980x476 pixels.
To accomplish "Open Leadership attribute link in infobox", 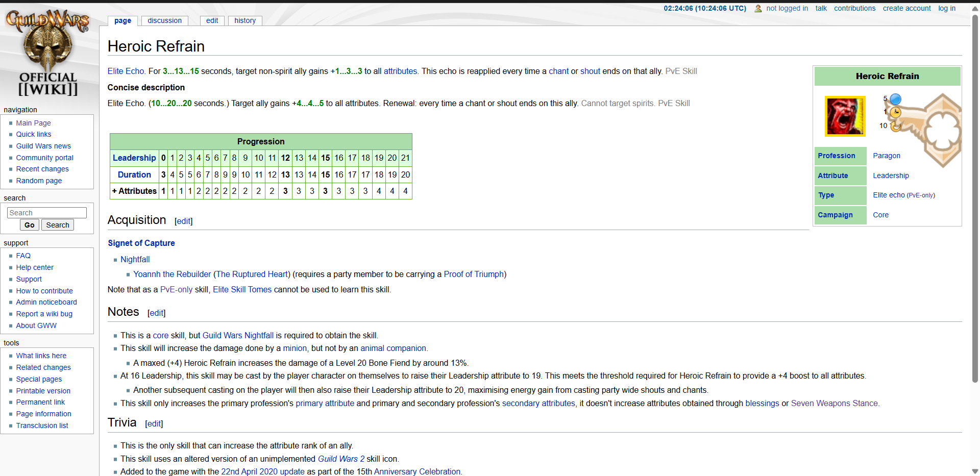I will [x=891, y=176].
